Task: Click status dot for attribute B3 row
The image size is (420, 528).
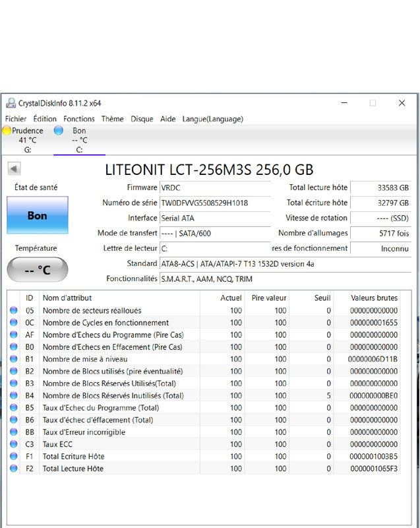Action: tap(13, 383)
